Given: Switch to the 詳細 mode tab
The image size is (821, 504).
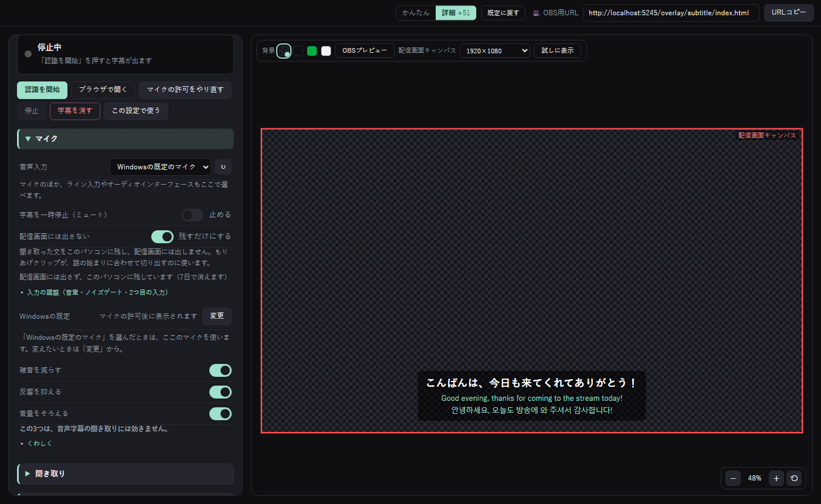Looking at the screenshot, I should tap(456, 13).
